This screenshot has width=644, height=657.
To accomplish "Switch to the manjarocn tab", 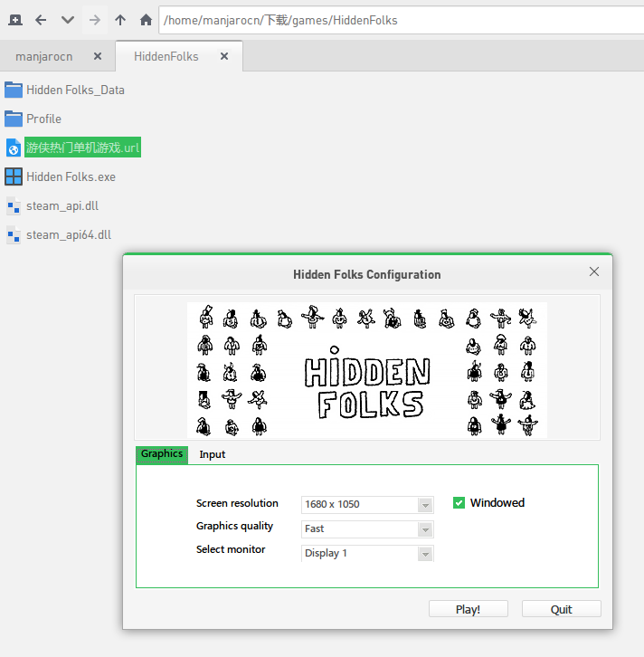I will pos(44,56).
